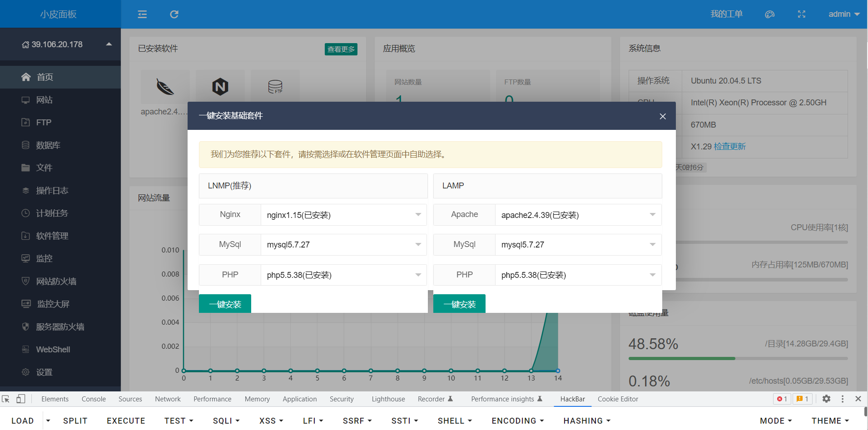
Task: Toggle the sidebar collapse menu icon
Action: [142, 14]
